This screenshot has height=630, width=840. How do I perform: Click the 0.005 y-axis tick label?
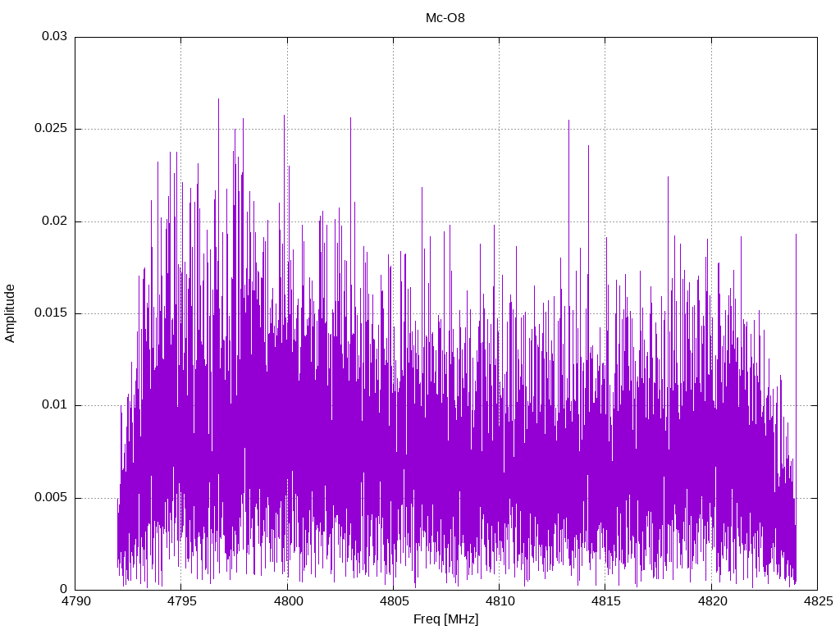pyautogui.click(x=51, y=497)
